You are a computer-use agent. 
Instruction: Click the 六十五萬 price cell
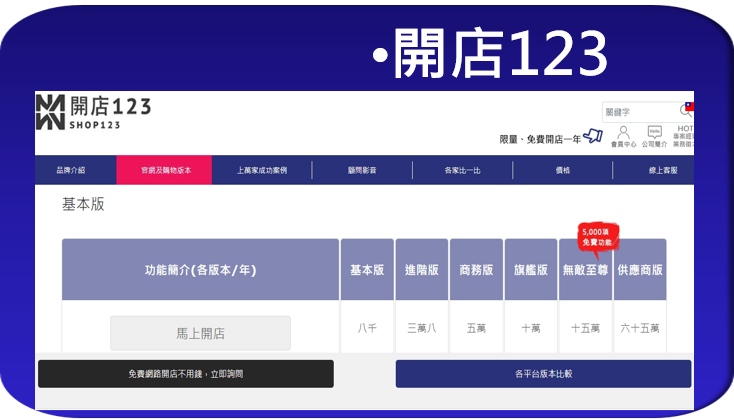coord(640,328)
